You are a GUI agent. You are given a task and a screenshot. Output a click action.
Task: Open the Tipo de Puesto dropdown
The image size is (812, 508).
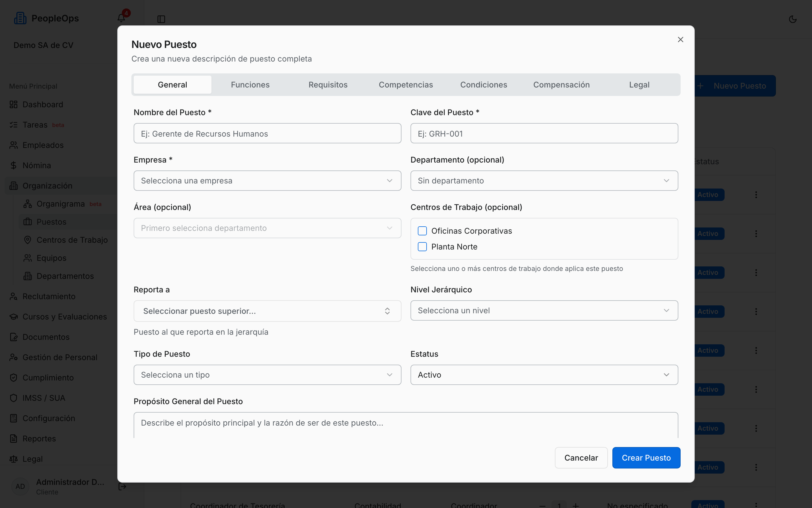(x=267, y=375)
